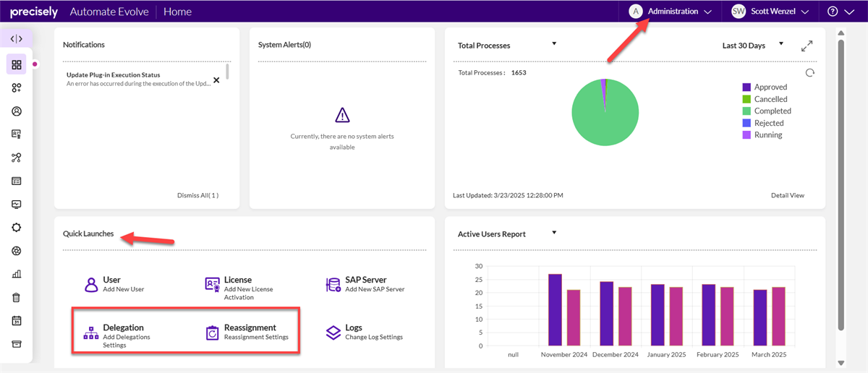Open the workflow branch sidebar icon
Image resolution: width=868 pixels, height=373 pixels.
point(16,158)
